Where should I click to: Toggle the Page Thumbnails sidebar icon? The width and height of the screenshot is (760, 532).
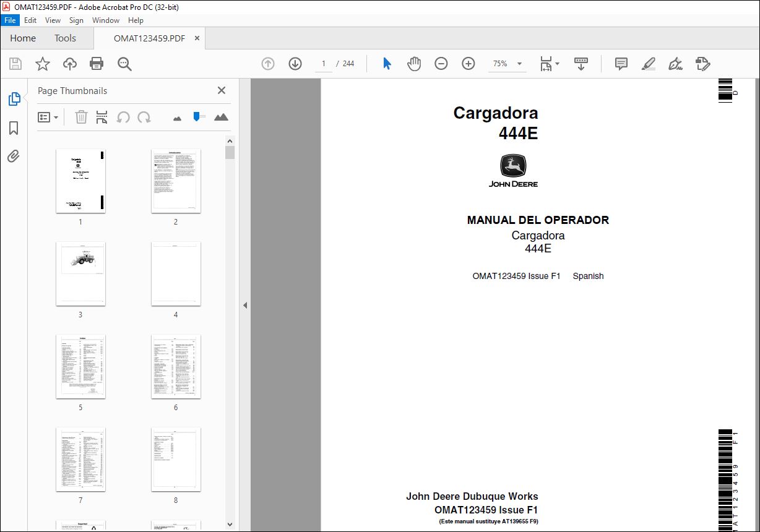pos(14,99)
